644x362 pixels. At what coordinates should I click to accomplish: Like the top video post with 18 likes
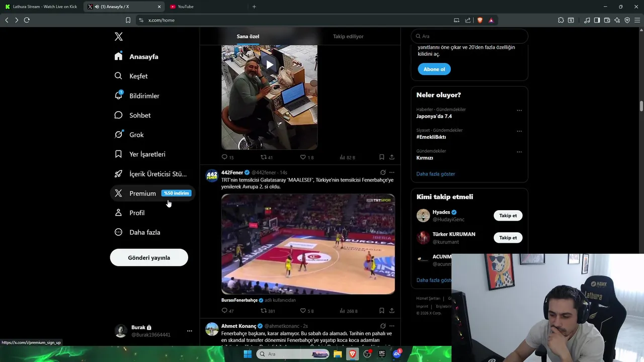[307, 157]
